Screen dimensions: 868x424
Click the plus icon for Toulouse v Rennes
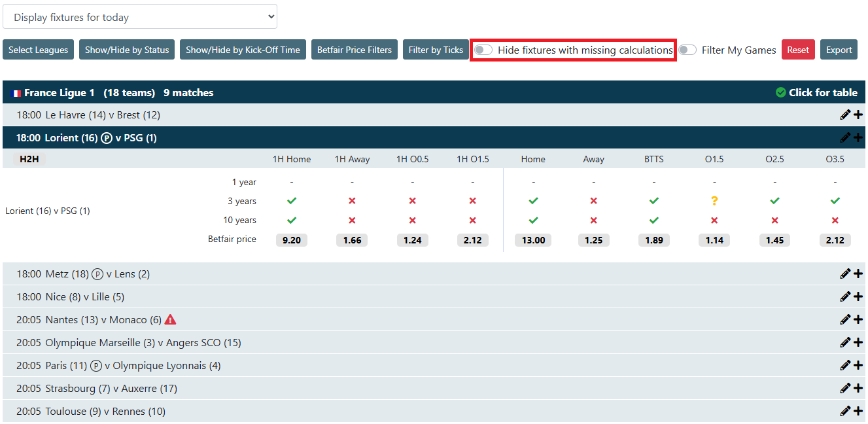(x=858, y=412)
